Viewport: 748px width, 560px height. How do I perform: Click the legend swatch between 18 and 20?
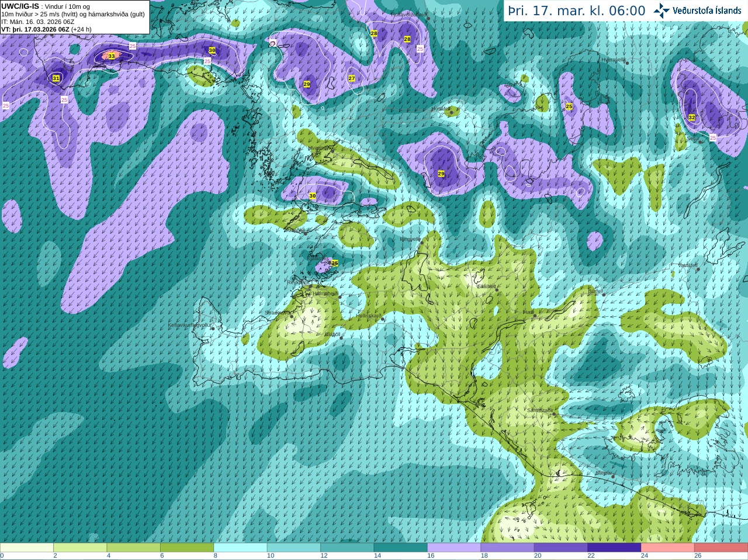(508, 548)
